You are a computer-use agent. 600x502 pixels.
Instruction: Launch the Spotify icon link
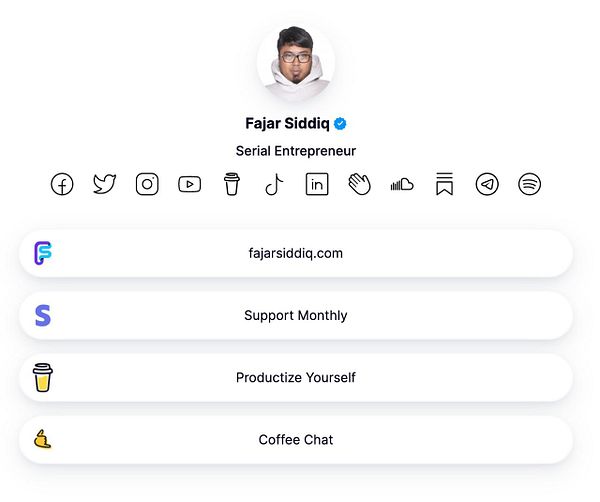pyautogui.click(x=529, y=184)
